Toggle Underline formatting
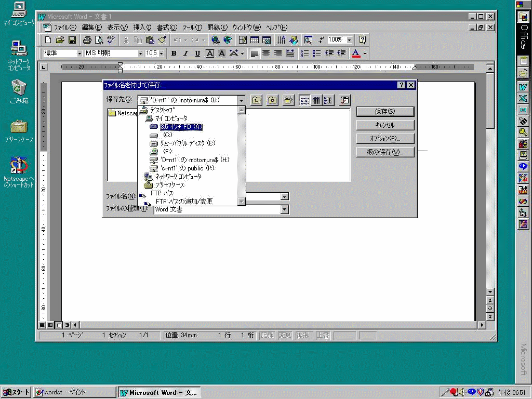The width and height of the screenshot is (532, 399). coord(197,54)
